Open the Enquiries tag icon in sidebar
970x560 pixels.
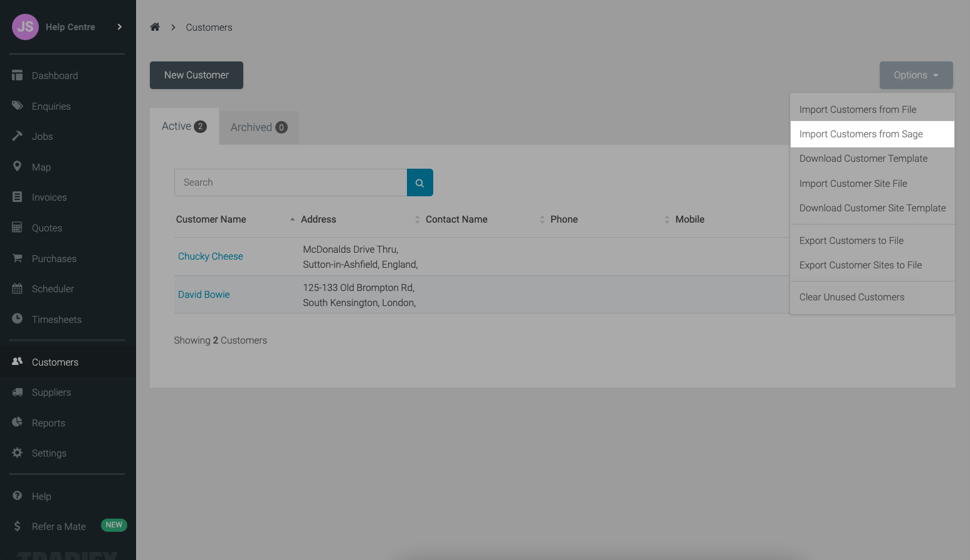tap(18, 106)
